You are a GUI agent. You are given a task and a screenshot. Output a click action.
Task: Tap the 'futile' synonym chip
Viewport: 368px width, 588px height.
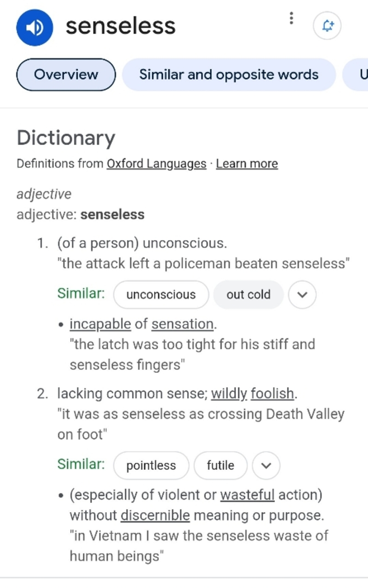(x=220, y=466)
